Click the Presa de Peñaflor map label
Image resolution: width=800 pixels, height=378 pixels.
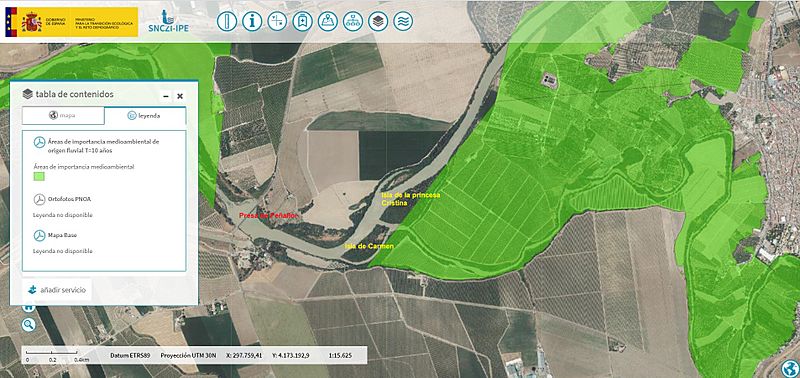268,216
